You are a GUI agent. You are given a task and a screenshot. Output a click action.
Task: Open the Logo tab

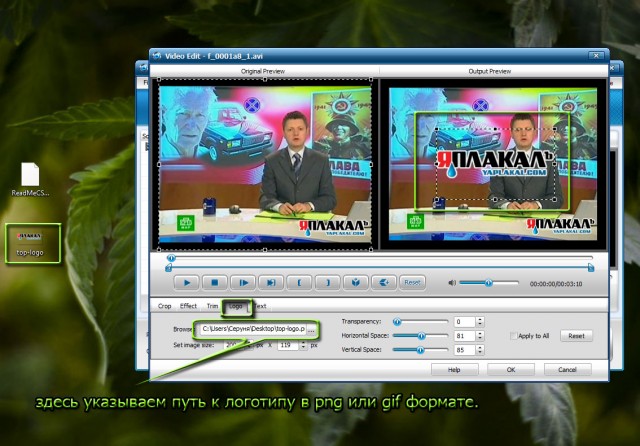coord(236,306)
